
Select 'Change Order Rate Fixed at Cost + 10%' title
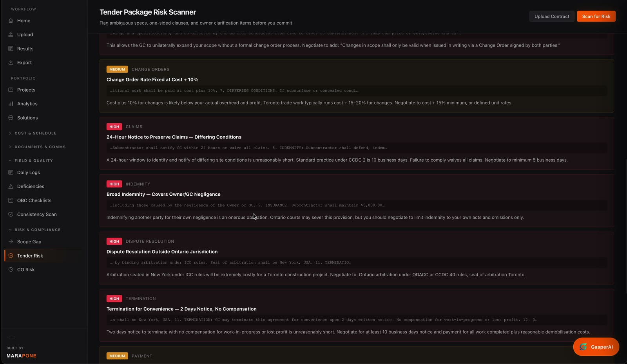(x=152, y=79)
